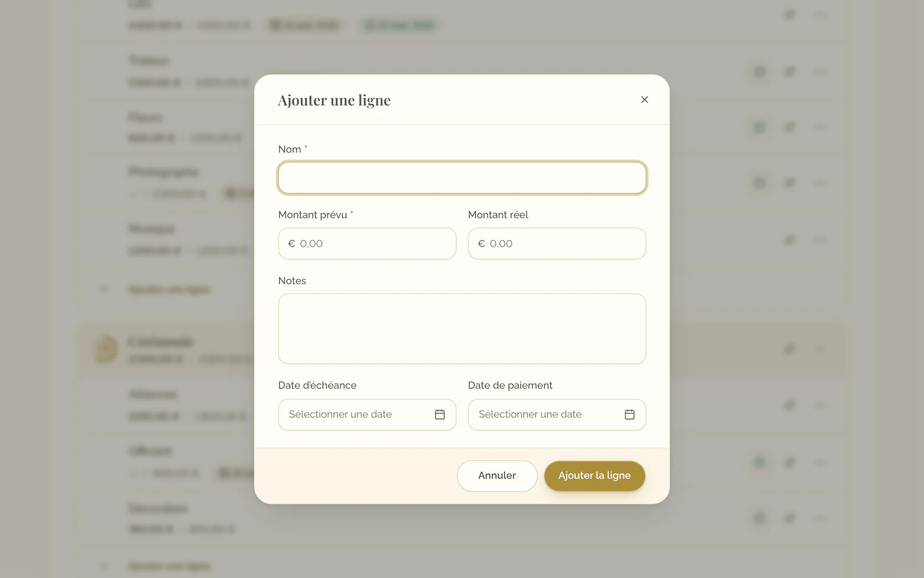This screenshot has width=924, height=578.
Task: Close the Ajouter une ligne dialog
Action: pos(644,100)
